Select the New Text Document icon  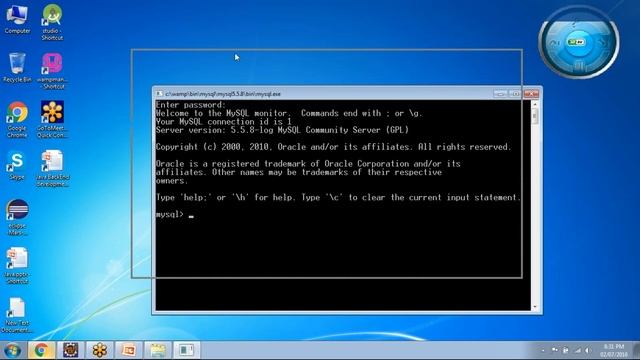click(x=17, y=315)
